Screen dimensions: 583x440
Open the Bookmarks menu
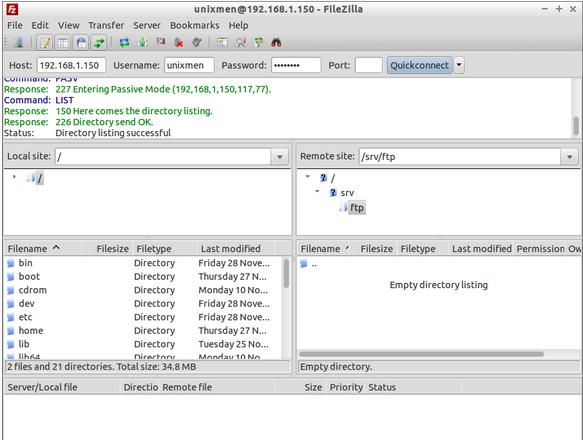pyautogui.click(x=194, y=25)
